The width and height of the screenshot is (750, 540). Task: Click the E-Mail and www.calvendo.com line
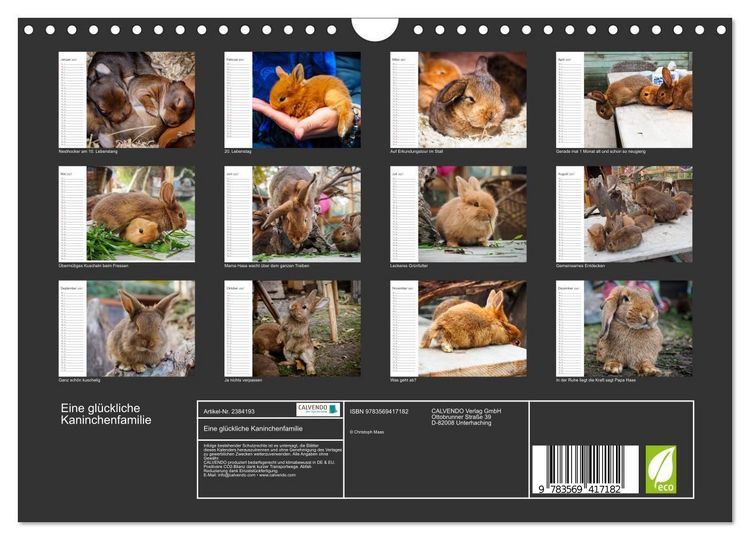tap(249, 475)
